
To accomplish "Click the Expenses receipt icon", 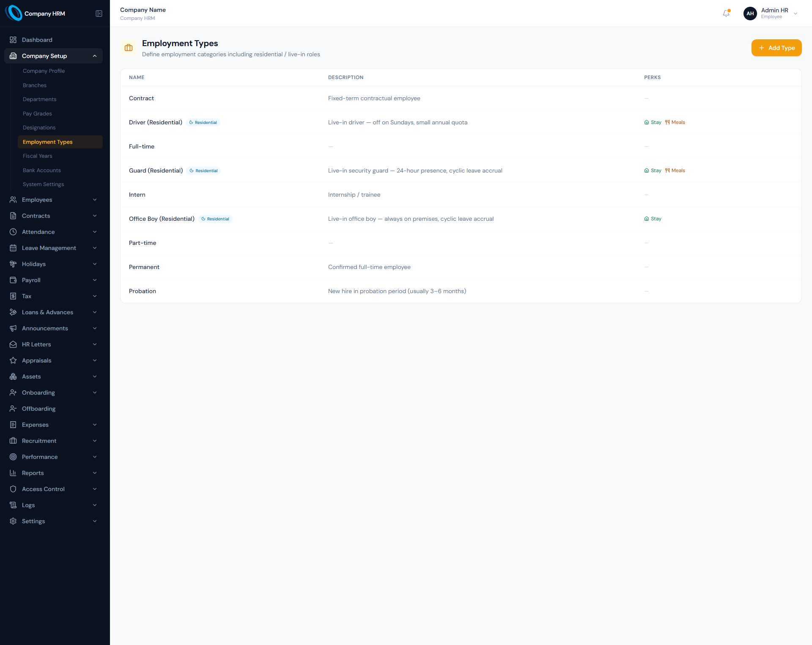I will (13, 425).
